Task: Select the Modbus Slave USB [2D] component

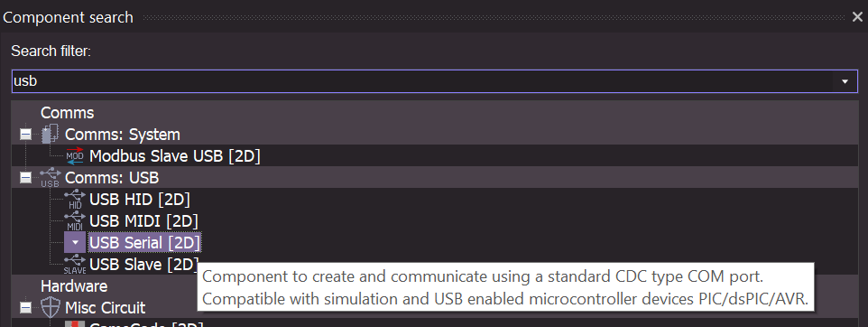Action: coord(174,156)
